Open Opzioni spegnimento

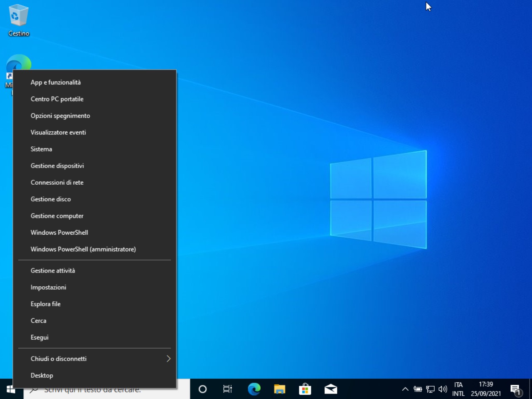point(95,116)
